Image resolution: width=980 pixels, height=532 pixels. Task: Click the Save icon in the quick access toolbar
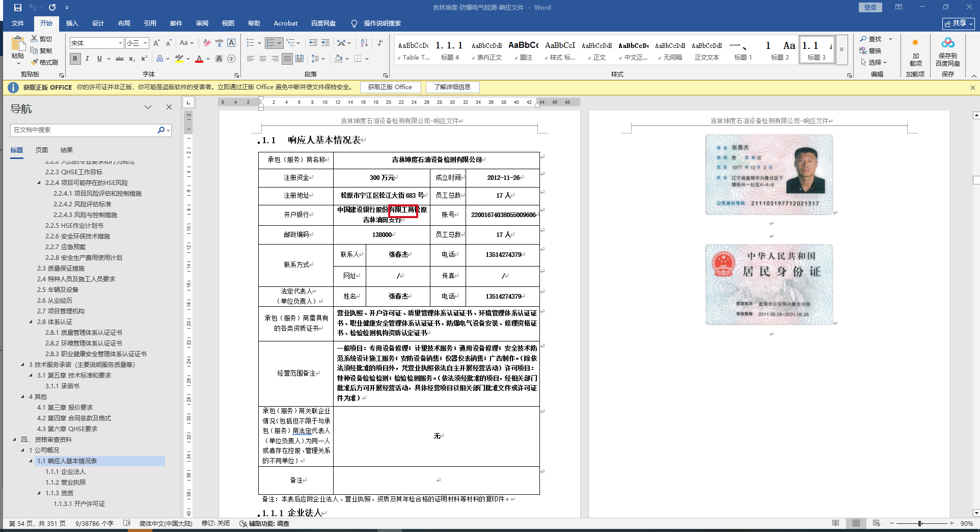click(x=18, y=8)
